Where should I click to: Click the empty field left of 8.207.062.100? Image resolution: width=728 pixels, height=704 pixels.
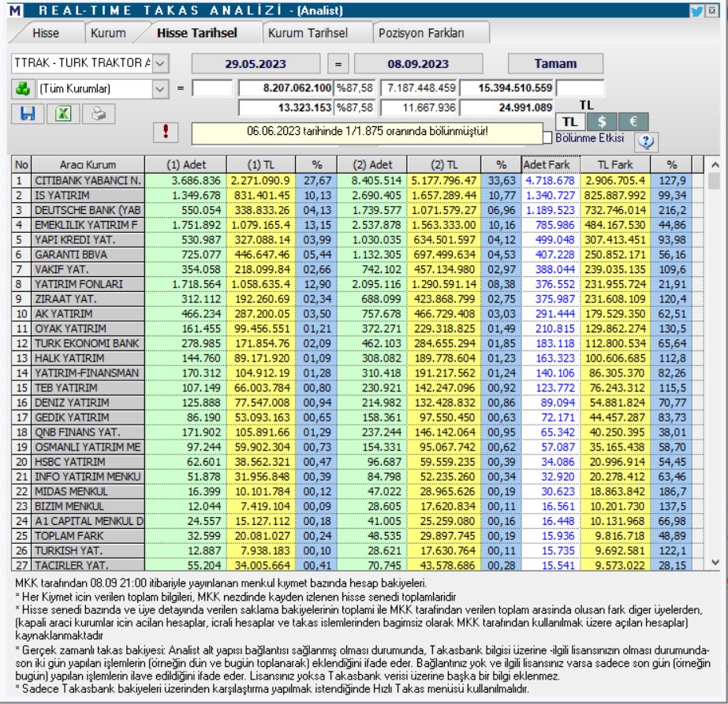click(212, 88)
